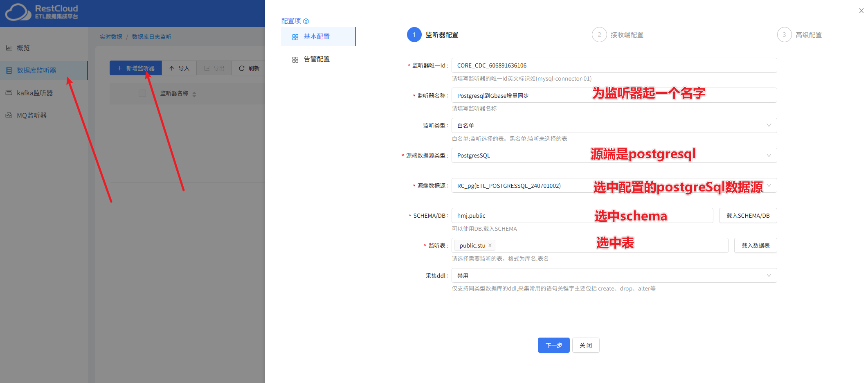Click the grid icon beside 基本配置

(295, 36)
